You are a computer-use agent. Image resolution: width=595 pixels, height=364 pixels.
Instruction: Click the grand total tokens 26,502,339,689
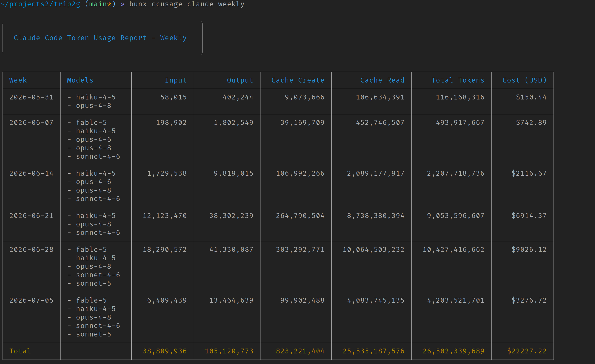pos(453,351)
